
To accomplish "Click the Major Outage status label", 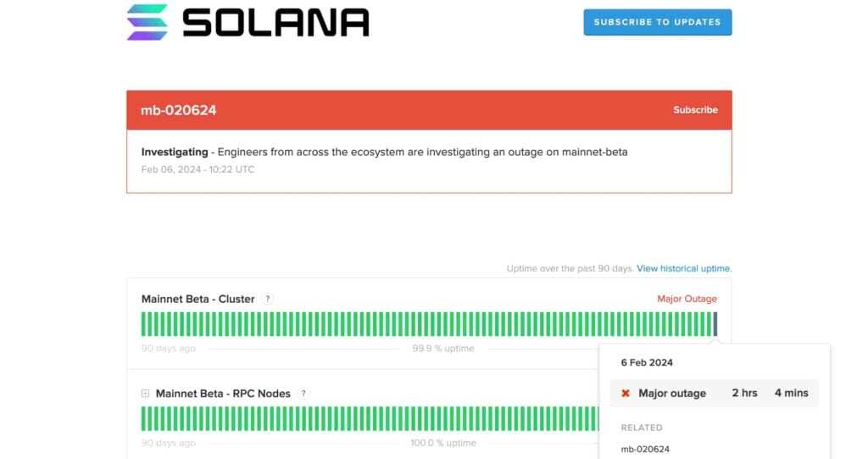I will (x=687, y=299).
